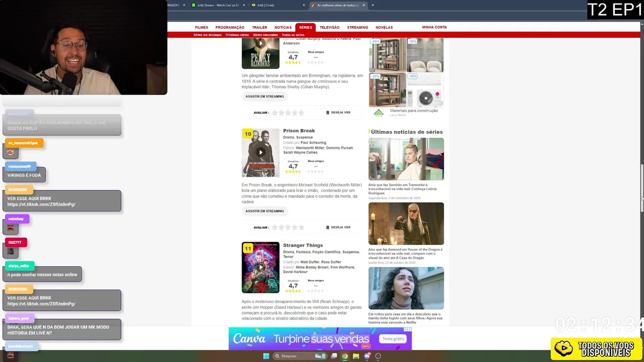Open File Explorer from the taskbar
The width and height of the screenshot is (644, 362).
click(x=356, y=356)
